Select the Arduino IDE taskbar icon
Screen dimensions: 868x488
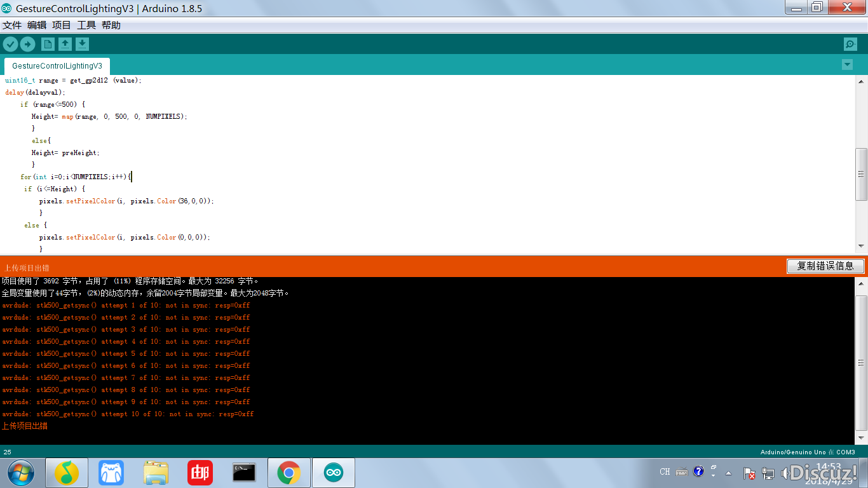coord(334,473)
